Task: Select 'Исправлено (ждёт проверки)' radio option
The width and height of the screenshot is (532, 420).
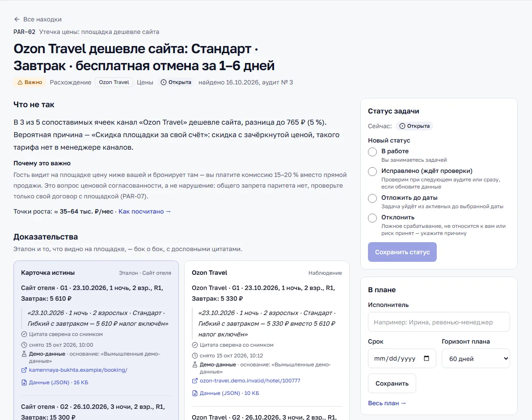Action: 372,171
